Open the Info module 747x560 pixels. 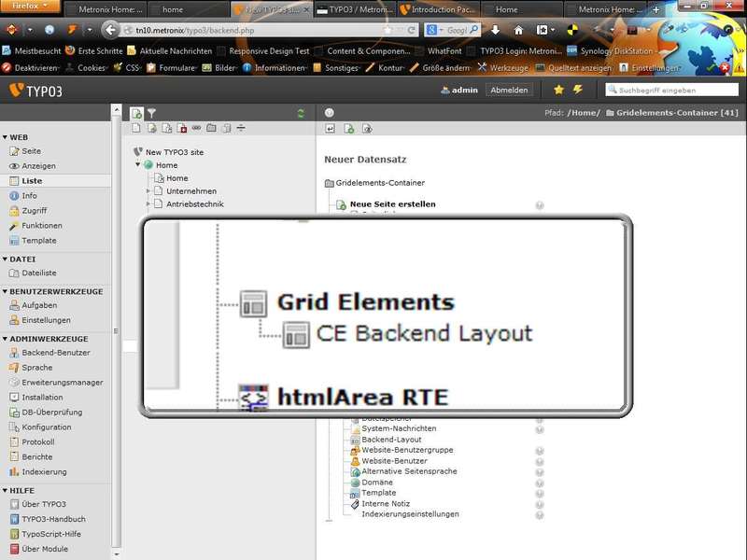(x=23, y=196)
